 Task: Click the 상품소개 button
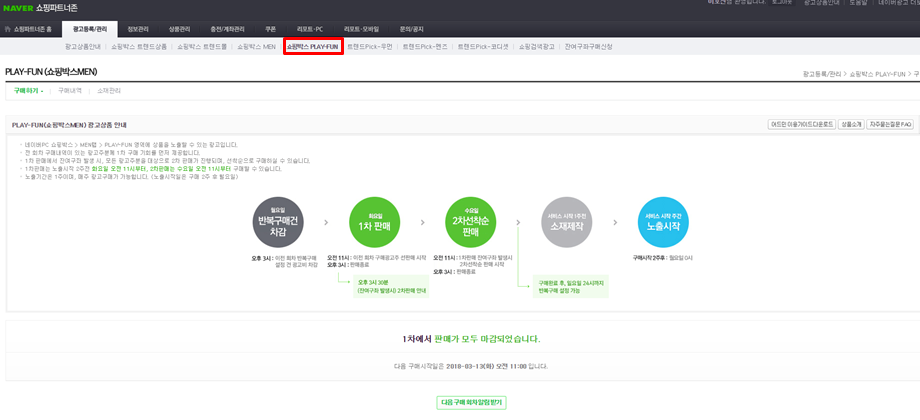[x=851, y=125]
